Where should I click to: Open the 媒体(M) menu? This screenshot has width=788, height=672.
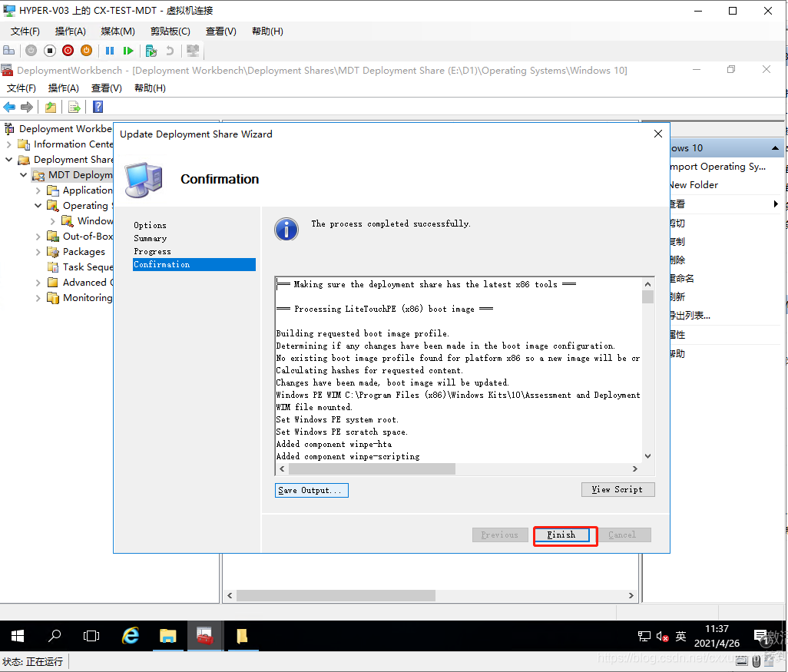tap(118, 31)
